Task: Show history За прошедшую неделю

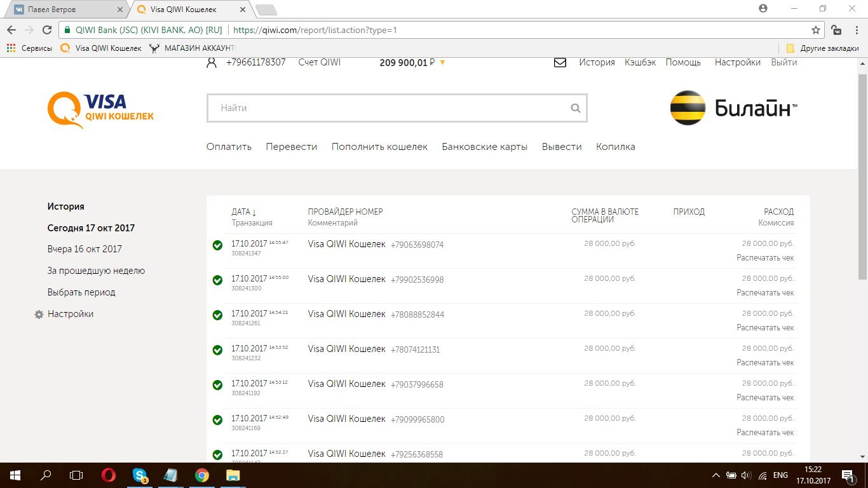Action: point(96,271)
